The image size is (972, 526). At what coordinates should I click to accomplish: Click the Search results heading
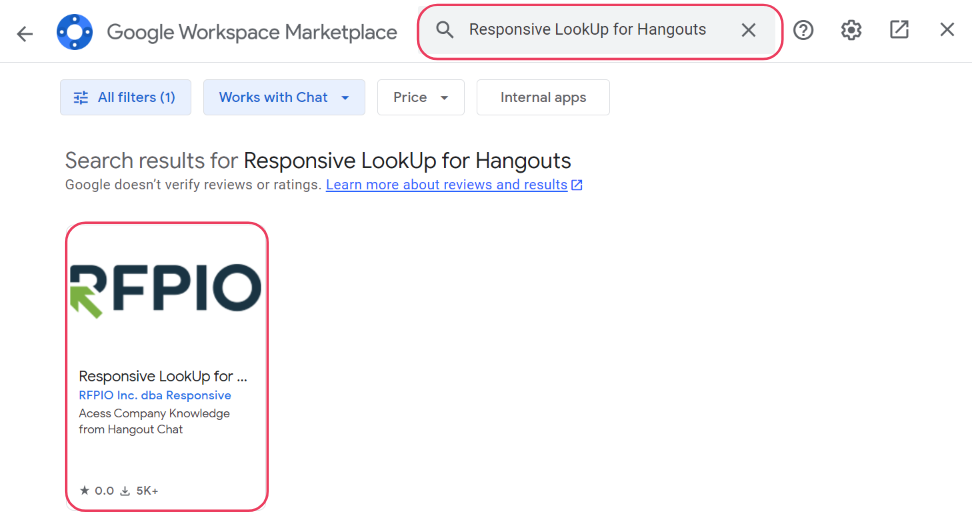coord(318,161)
